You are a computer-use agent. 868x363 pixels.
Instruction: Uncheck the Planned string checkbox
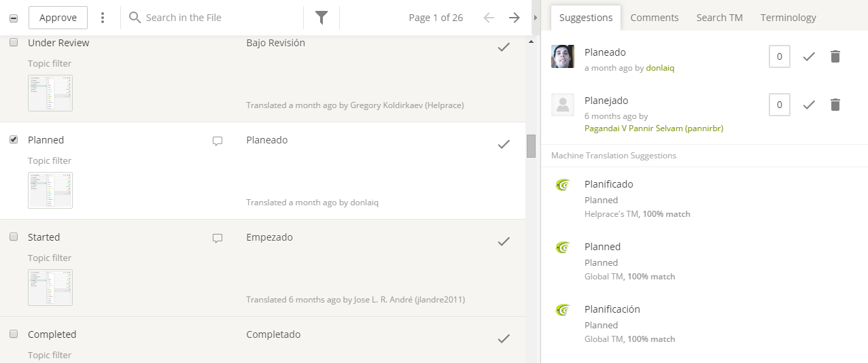[14, 140]
